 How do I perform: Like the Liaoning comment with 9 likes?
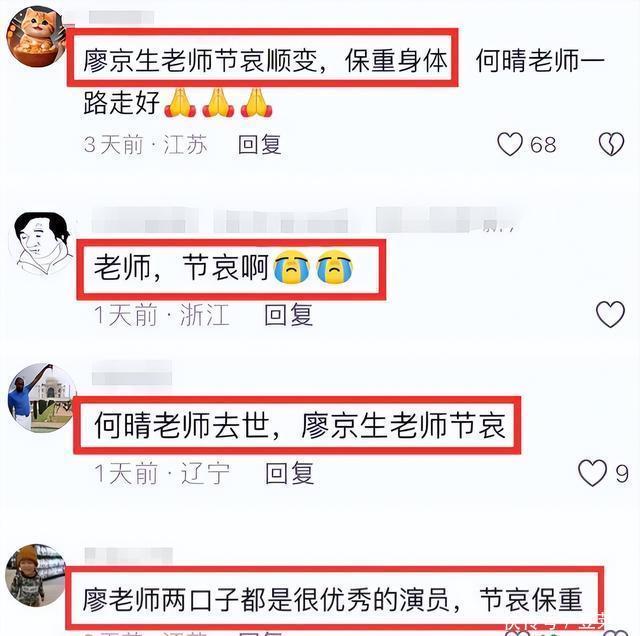(x=592, y=473)
